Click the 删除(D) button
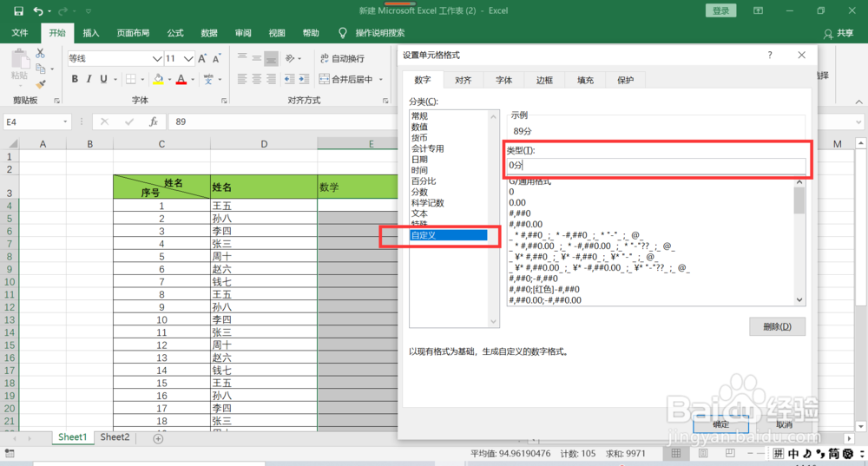 click(777, 326)
